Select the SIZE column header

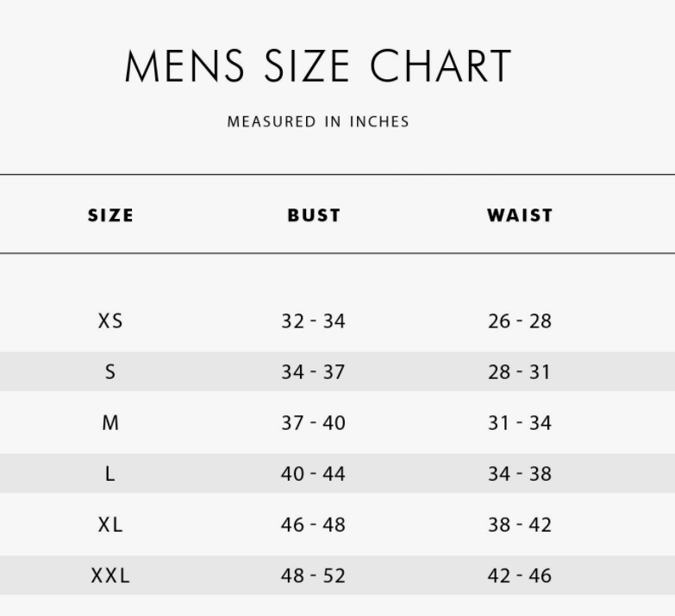click(110, 215)
